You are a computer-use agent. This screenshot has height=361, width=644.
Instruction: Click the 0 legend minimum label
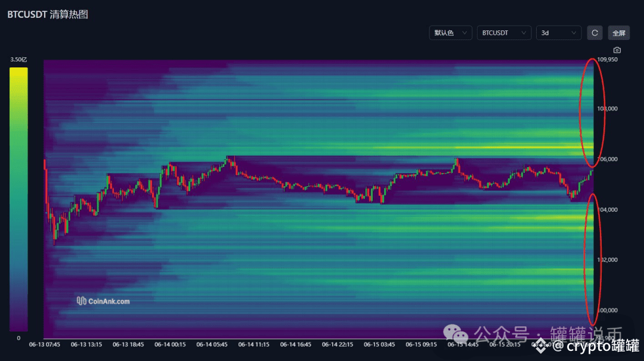18,338
